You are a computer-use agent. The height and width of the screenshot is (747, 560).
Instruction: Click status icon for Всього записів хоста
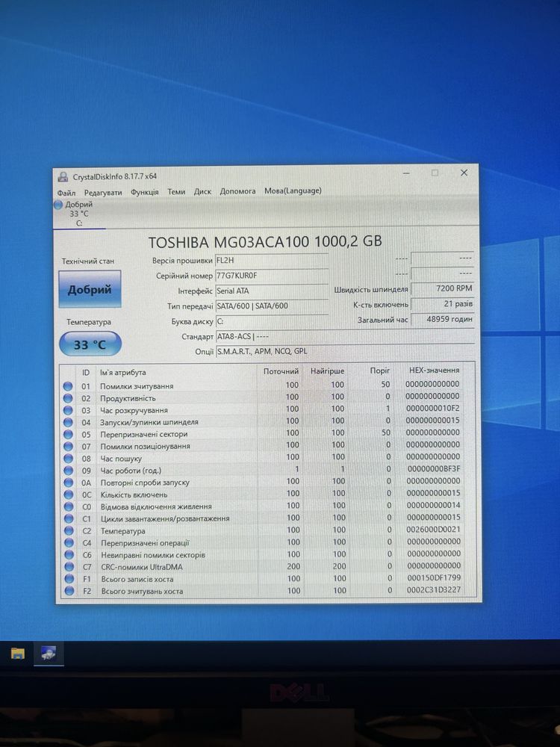tap(69, 579)
